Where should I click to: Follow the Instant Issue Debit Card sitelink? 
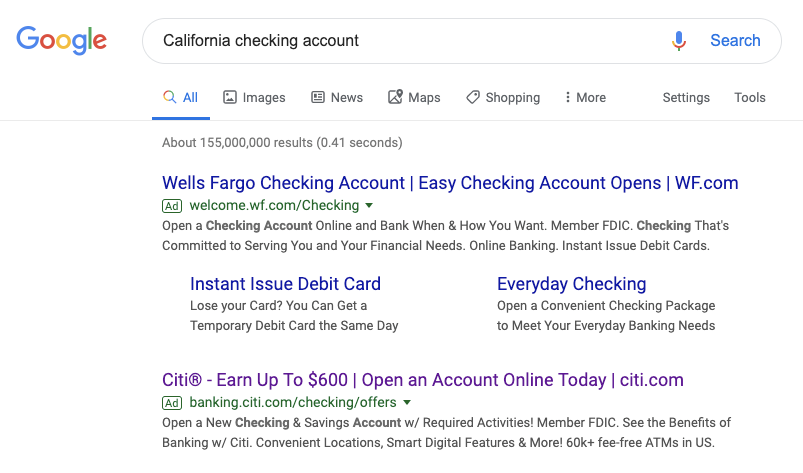pyautogui.click(x=285, y=284)
